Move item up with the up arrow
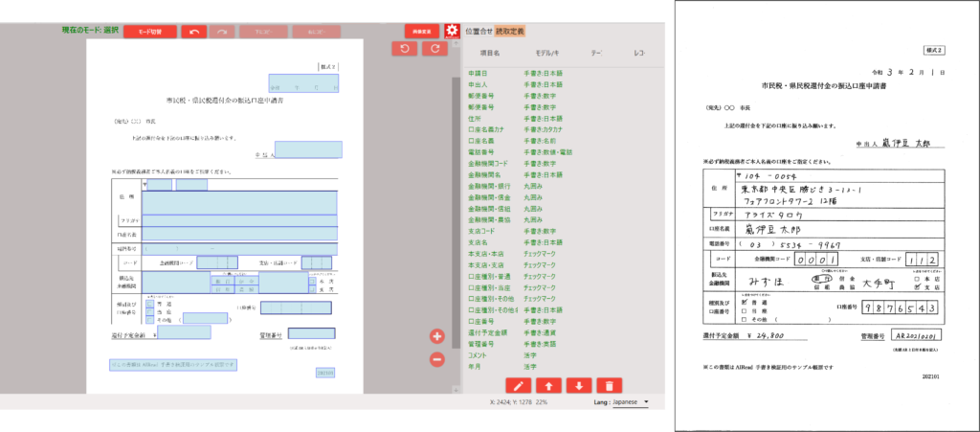The width and height of the screenshot is (980, 432). [548, 385]
